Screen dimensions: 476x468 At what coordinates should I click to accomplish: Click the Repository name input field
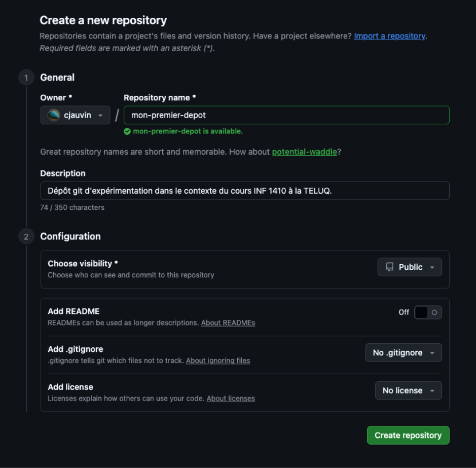286,115
